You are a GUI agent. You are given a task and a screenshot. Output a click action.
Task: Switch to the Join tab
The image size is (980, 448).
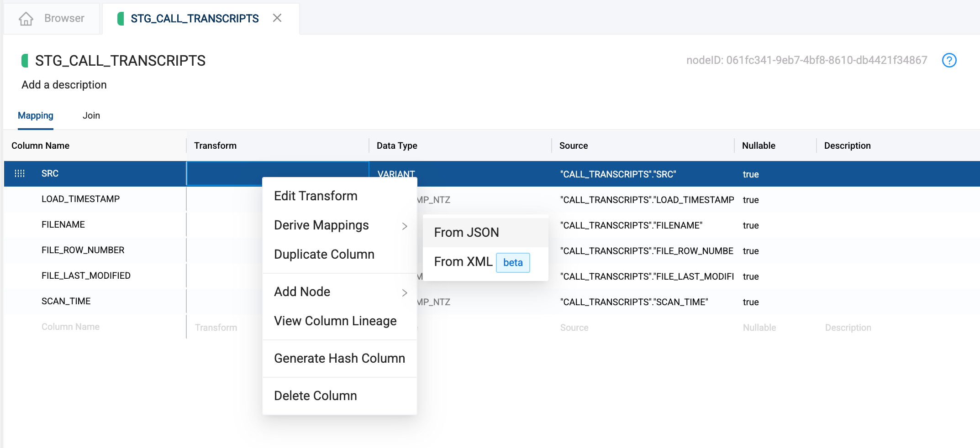(91, 115)
